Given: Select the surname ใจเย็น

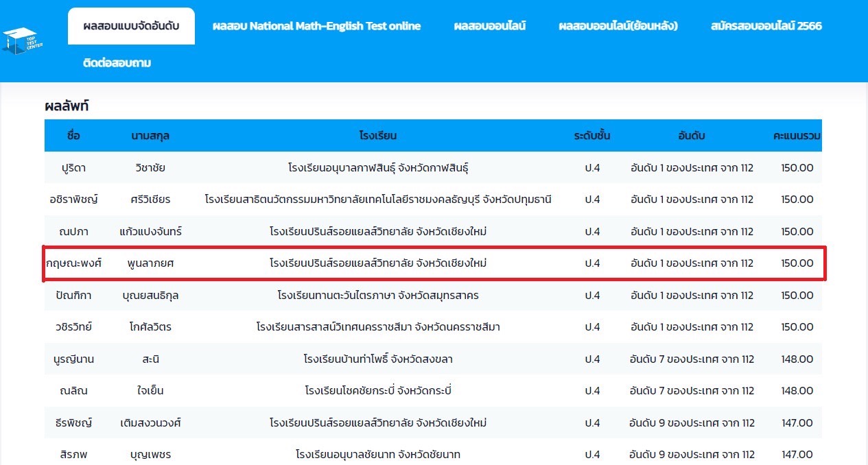Looking at the screenshot, I should [x=150, y=390].
